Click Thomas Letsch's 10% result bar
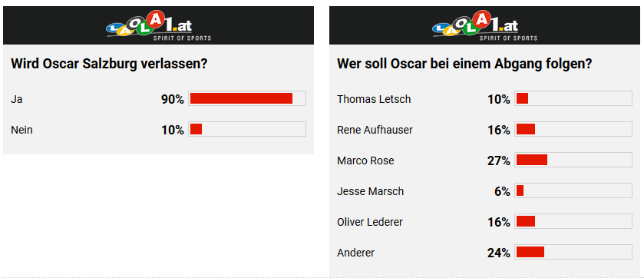This screenshot has width=644, height=278. 573,98
